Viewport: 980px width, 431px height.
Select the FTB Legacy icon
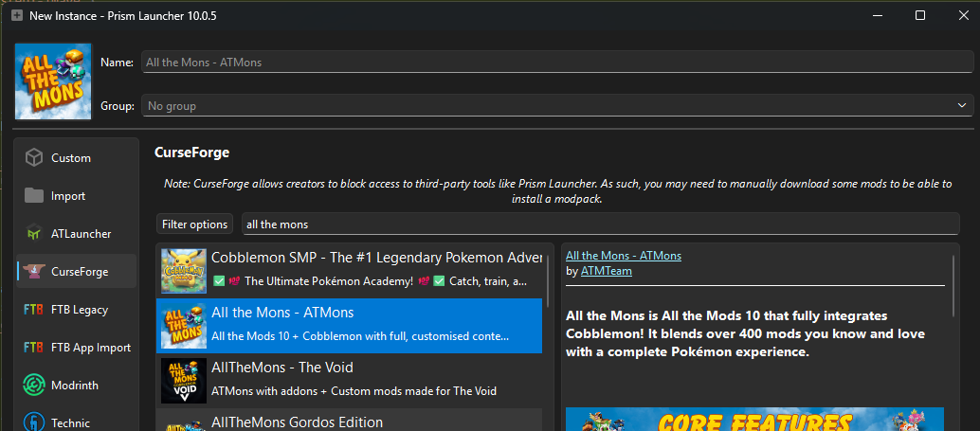pos(35,310)
